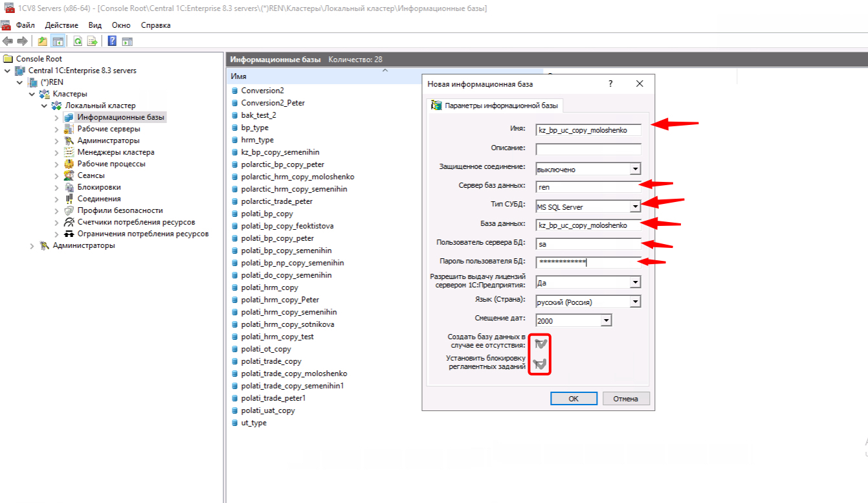Viewport: 868px width, 503px height.
Task: Open the Вид menu
Action: click(x=95, y=25)
